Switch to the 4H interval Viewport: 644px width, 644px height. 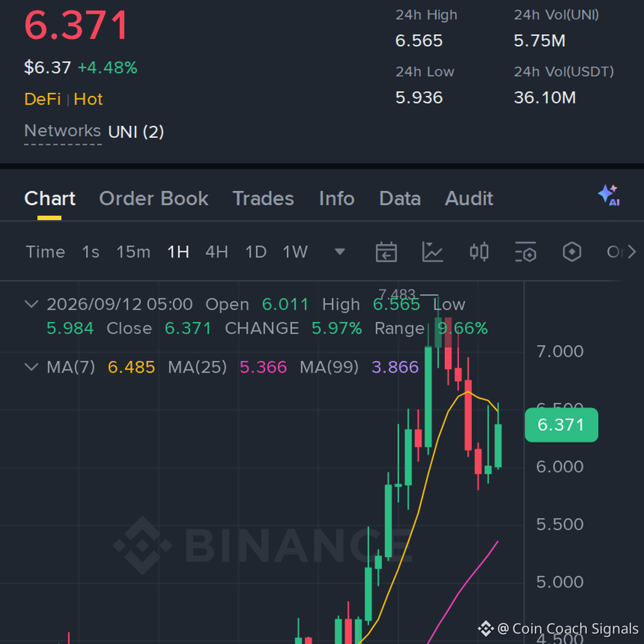click(216, 252)
